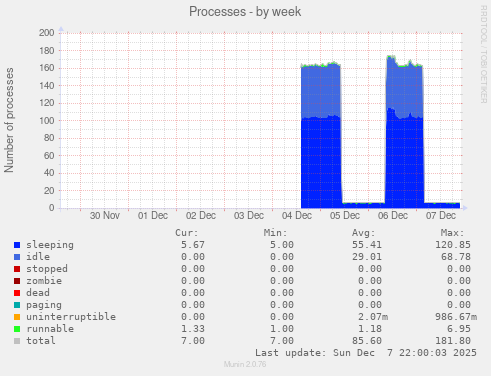Click the zombie legend color swatch
491x376 pixels.
click(17, 281)
